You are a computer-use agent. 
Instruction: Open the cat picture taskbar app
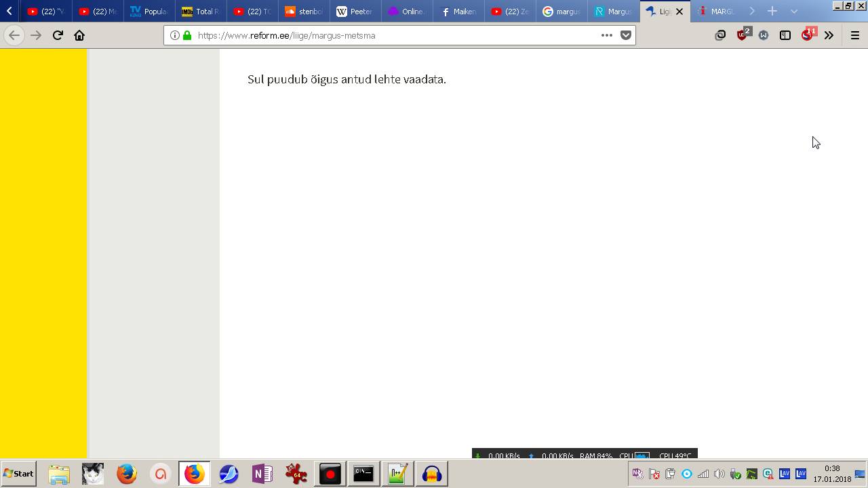click(93, 474)
